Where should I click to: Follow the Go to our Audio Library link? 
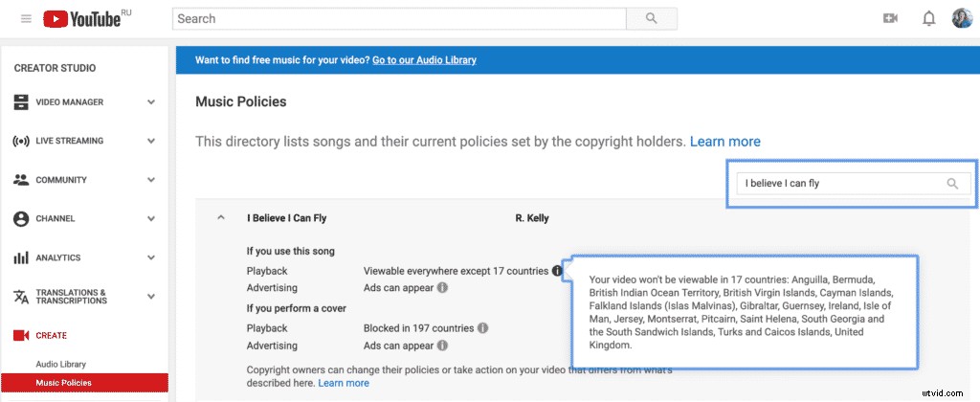click(424, 60)
